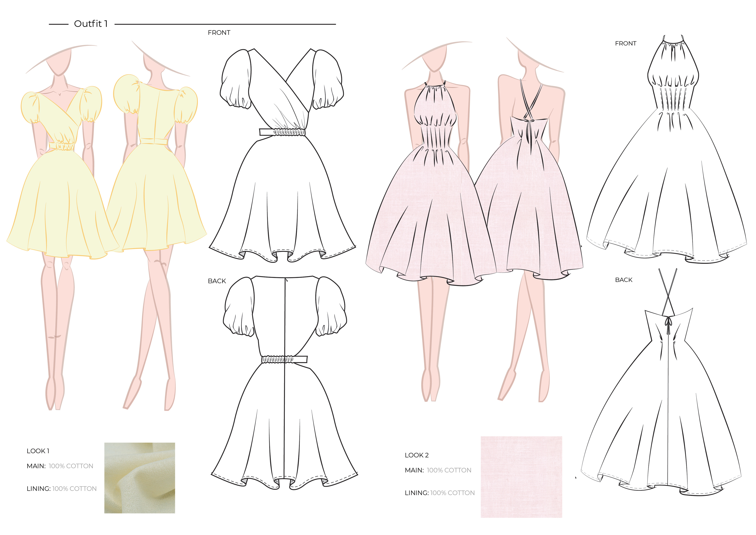Click "100% COTTON" next to LINING under LOOK 1
Image resolution: width=756 pixels, height=535 pixels.
coord(74,489)
